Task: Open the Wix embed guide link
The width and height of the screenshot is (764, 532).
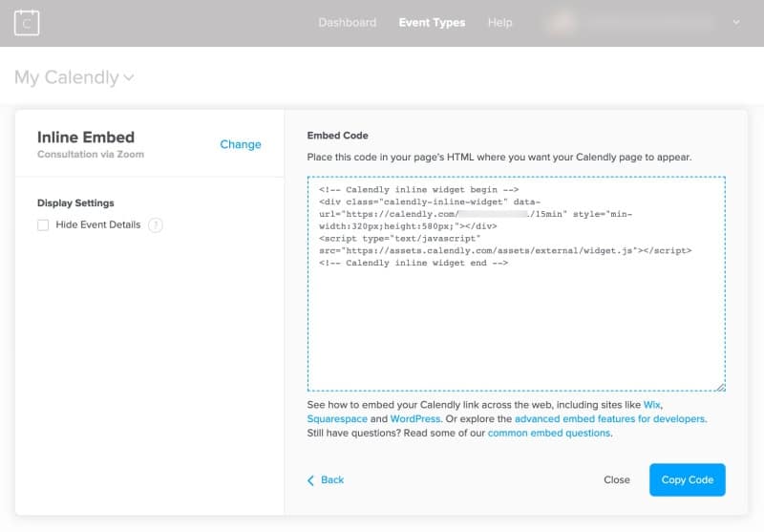Action: 652,405
